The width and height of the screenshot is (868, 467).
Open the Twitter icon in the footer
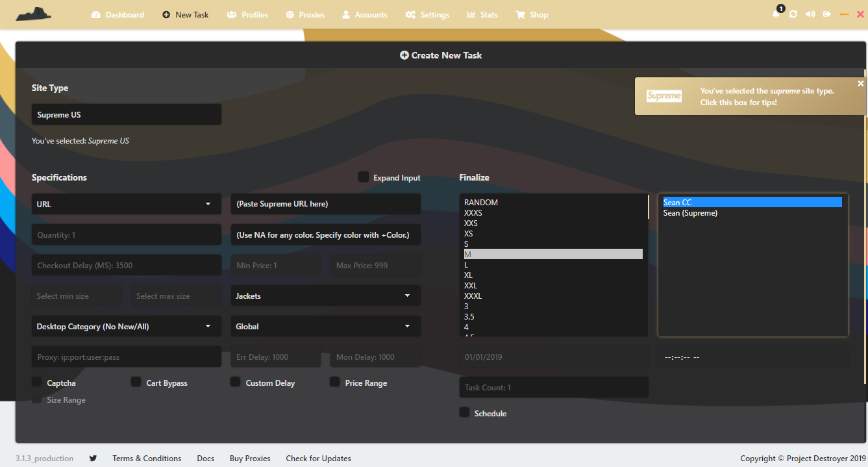(x=93, y=458)
